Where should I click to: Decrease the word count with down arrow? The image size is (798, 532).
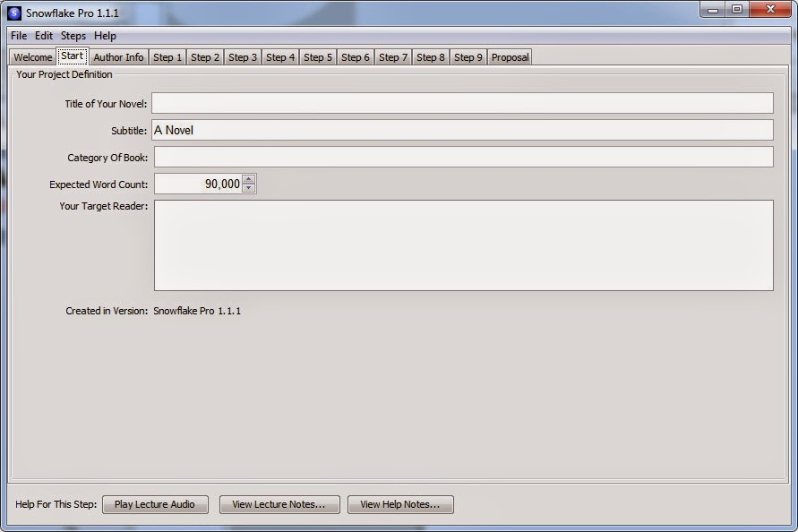[x=248, y=188]
